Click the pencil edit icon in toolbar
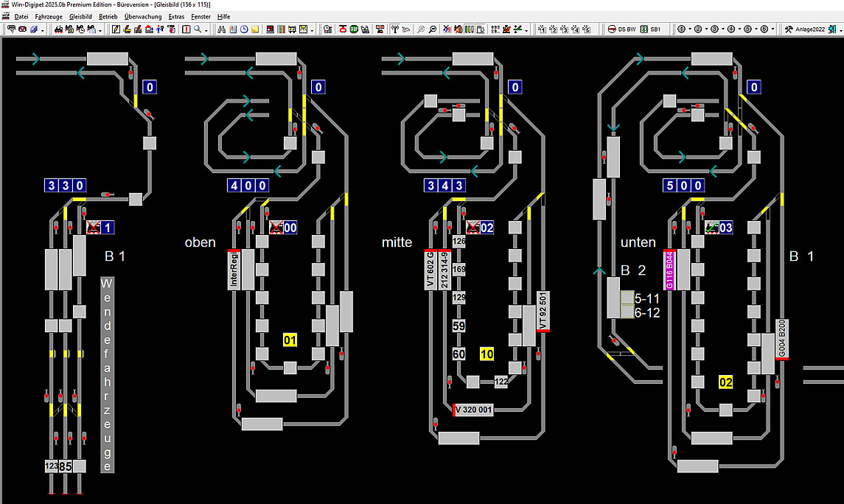The height and width of the screenshot is (504, 844). (x=116, y=29)
